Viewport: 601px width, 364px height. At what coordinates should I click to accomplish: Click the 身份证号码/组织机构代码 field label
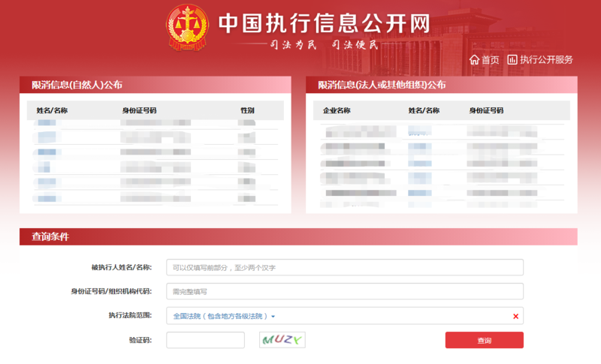click(x=111, y=291)
